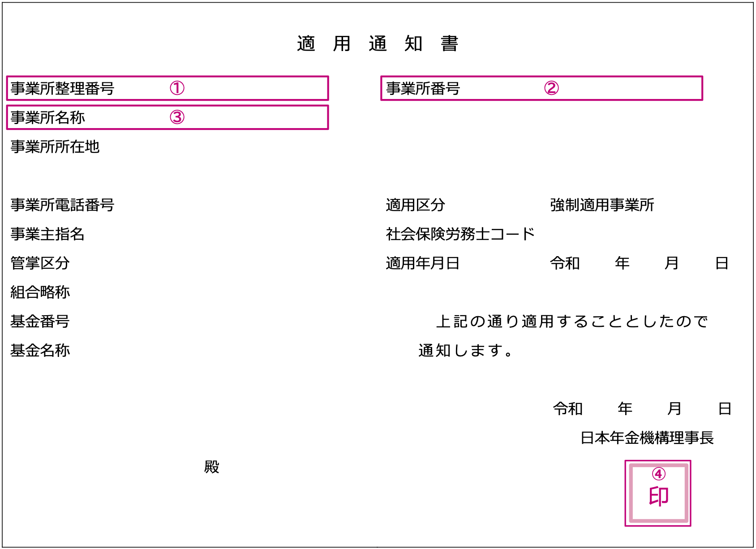Screen dimensions: 756x549
Task: Click the 事業所名称 field label
Action: pos(47,117)
